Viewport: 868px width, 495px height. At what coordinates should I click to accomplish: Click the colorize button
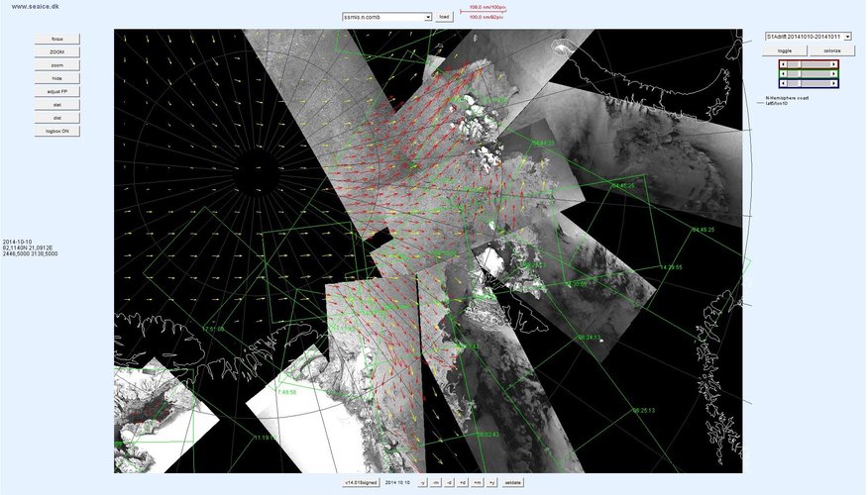[832, 50]
